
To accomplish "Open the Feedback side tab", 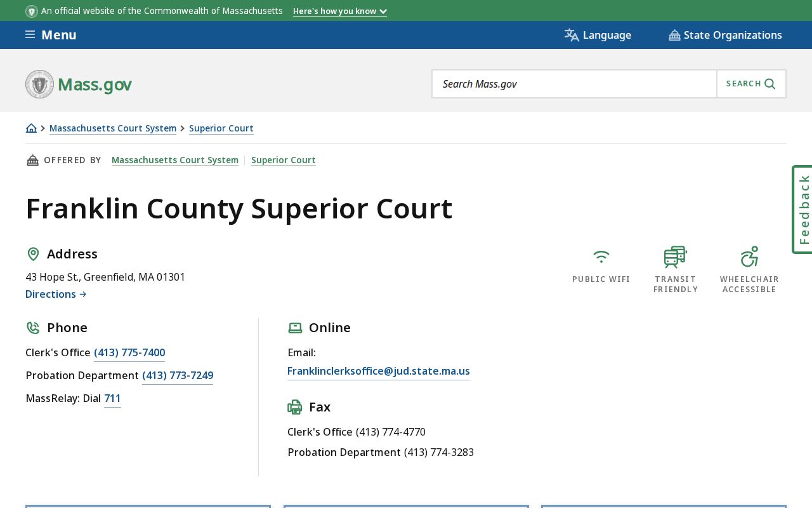I will pyautogui.click(x=802, y=210).
